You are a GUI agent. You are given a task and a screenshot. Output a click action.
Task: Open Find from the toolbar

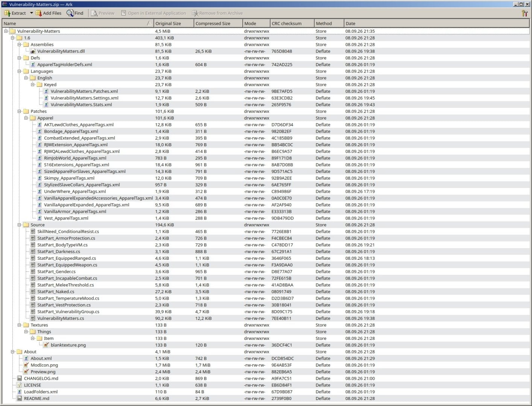click(x=75, y=13)
